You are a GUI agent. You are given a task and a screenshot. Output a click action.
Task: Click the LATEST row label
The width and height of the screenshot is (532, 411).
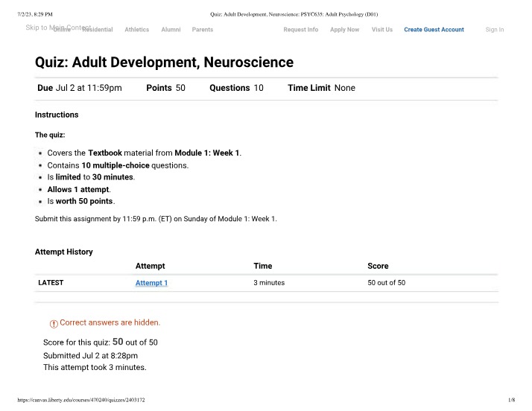click(51, 282)
